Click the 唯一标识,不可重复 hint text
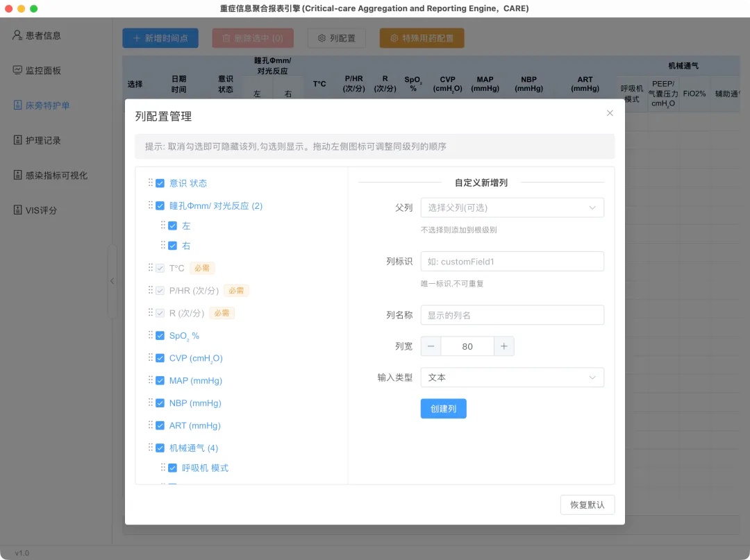750x560 pixels. [x=452, y=283]
